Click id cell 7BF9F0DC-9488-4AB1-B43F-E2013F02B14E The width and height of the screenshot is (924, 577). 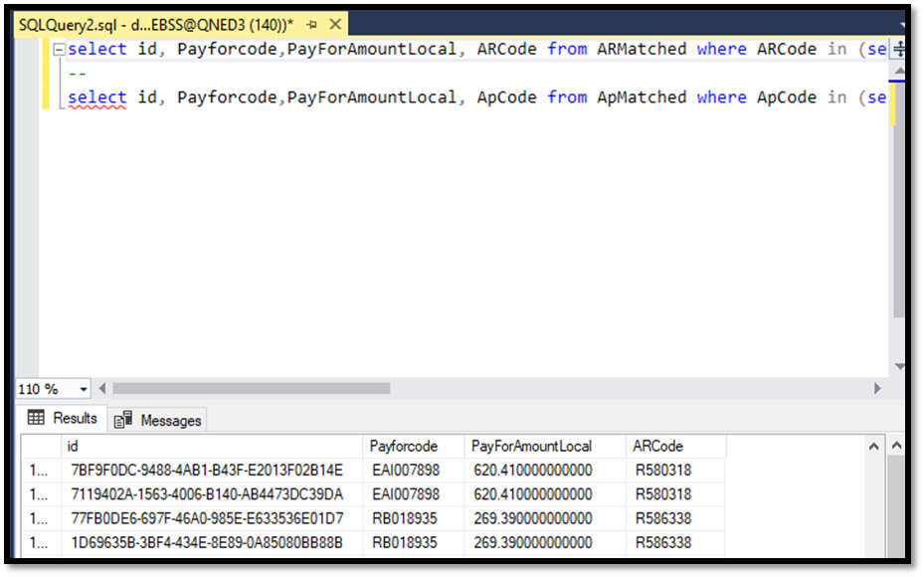tap(212, 471)
